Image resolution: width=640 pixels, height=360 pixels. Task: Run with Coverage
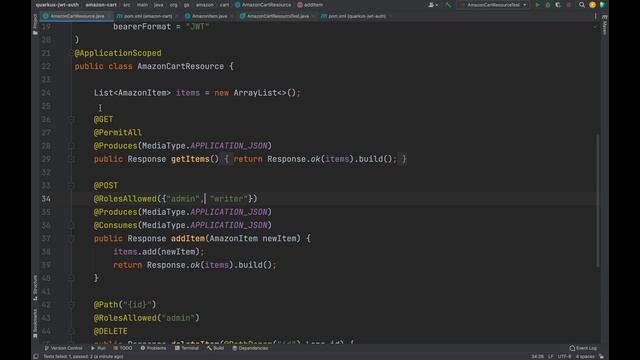[x=558, y=5]
